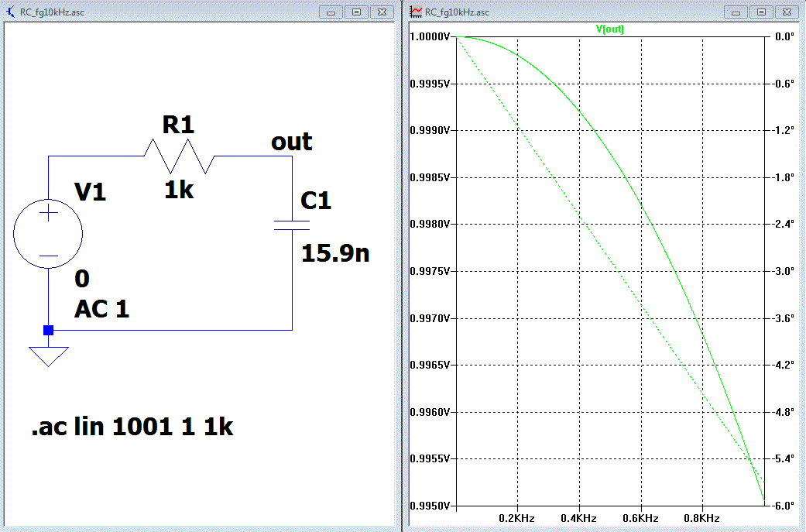
Task: Select the V(out) trace label
Action: pos(609,29)
